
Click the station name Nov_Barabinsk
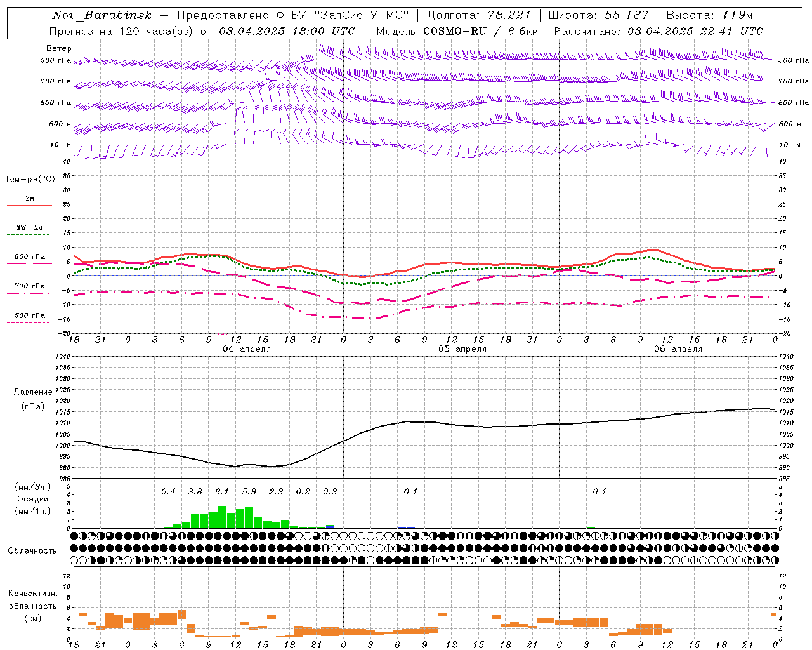pos(101,15)
